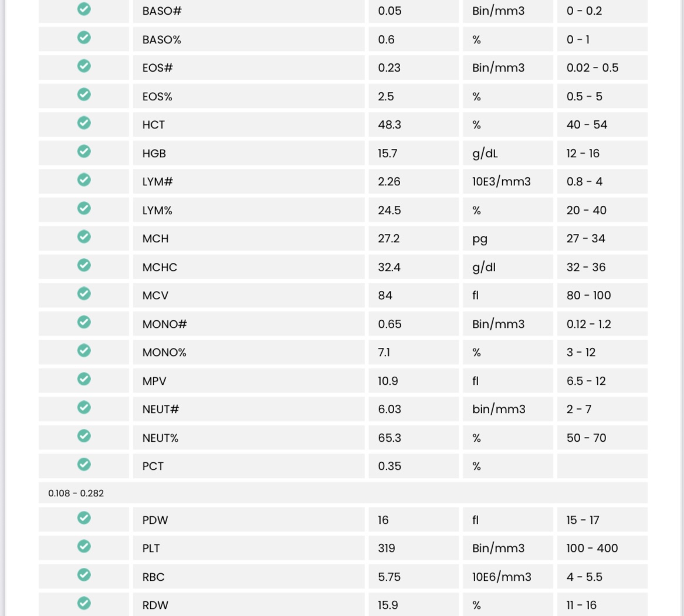Click the green check icon beside RDW

(x=84, y=603)
